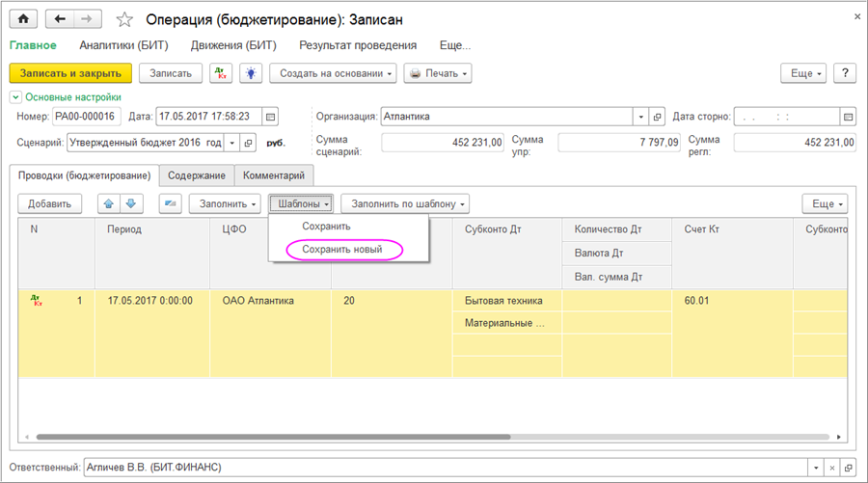Open the Печать dropdown menu
Screen dimensions: 868x483
[437, 73]
